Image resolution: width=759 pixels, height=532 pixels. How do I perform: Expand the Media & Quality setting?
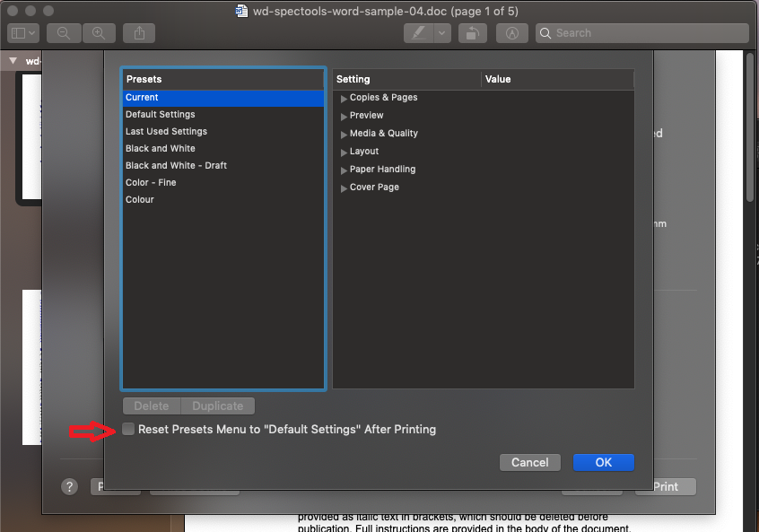345,134
